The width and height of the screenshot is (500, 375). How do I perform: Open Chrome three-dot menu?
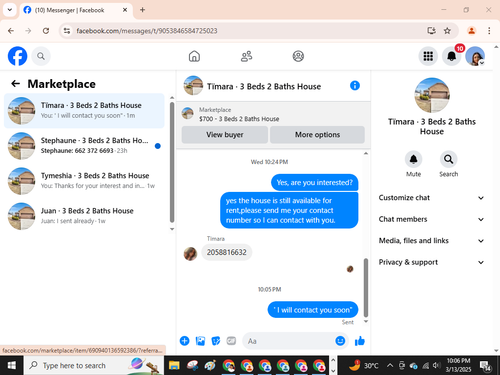coord(489,31)
